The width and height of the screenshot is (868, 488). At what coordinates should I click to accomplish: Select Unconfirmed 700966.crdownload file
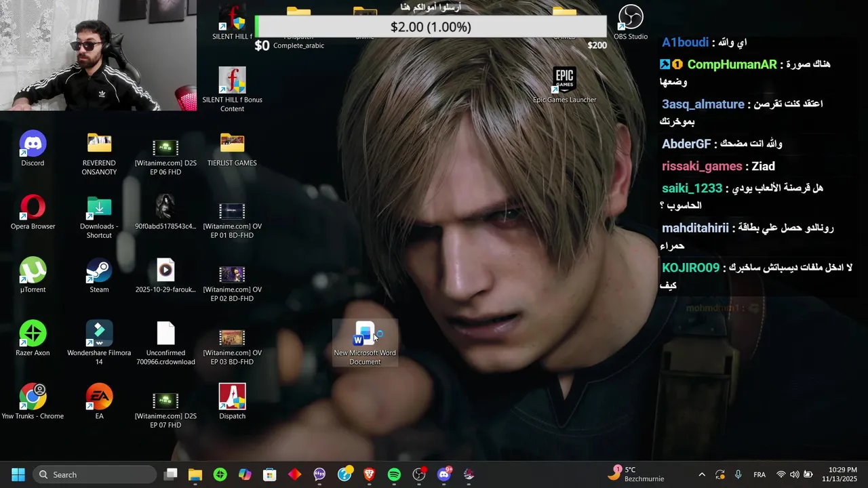[165, 342]
